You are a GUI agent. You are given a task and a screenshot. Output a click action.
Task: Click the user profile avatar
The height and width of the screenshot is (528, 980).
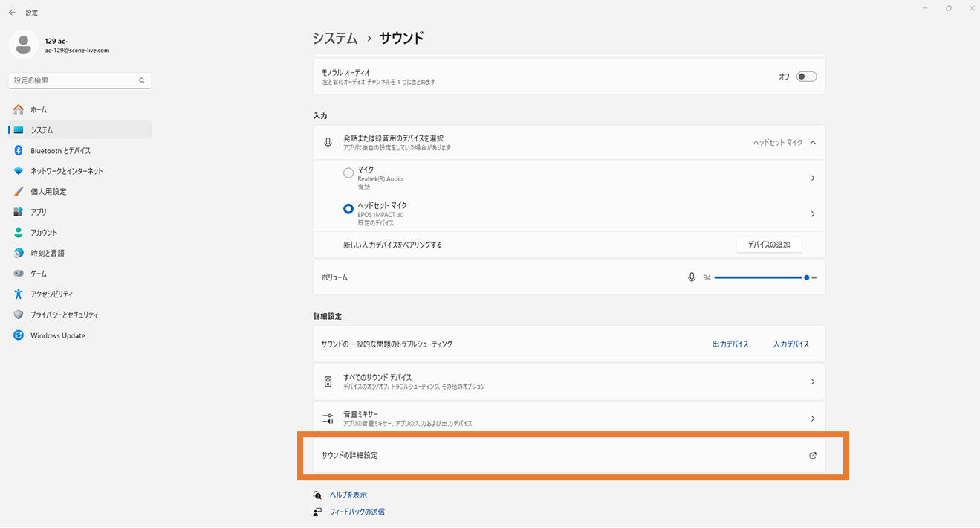(x=24, y=45)
